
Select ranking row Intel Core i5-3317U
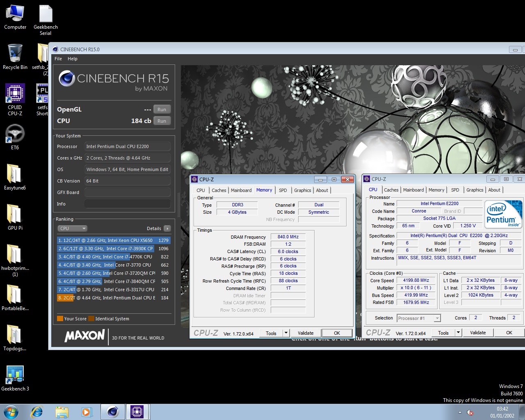[114, 290]
